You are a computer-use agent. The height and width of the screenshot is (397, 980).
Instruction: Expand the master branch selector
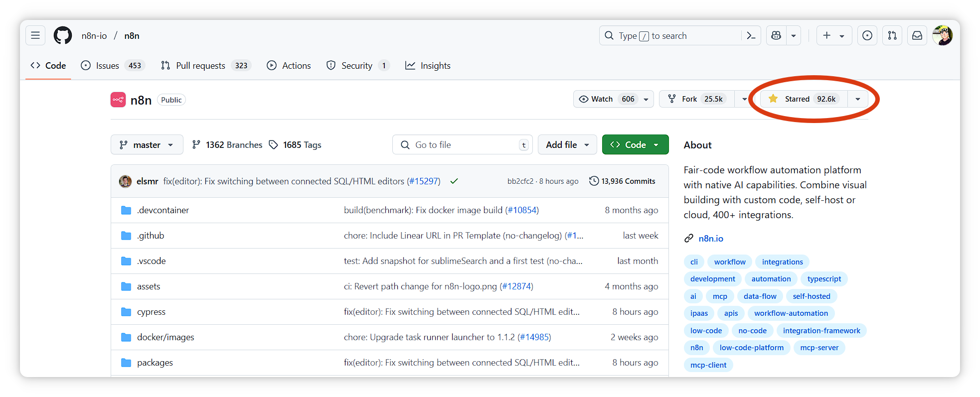point(147,145)
